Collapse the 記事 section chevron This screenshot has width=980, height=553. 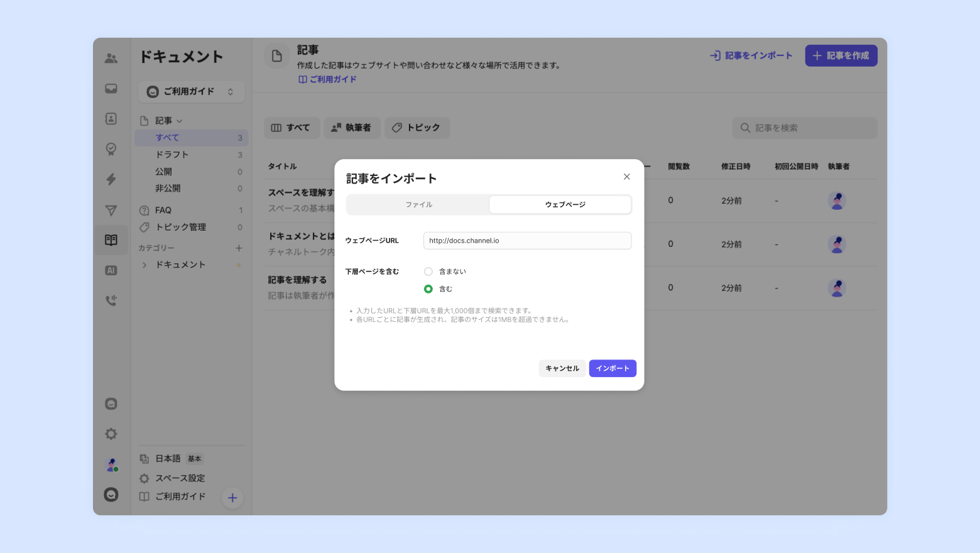[180, 121]
